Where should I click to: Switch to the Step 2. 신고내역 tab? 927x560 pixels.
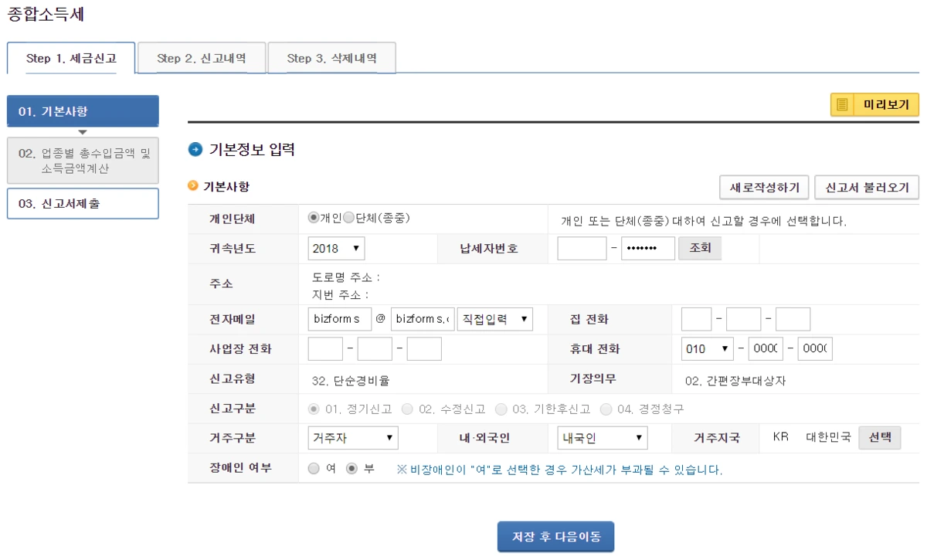pos(201,57)
